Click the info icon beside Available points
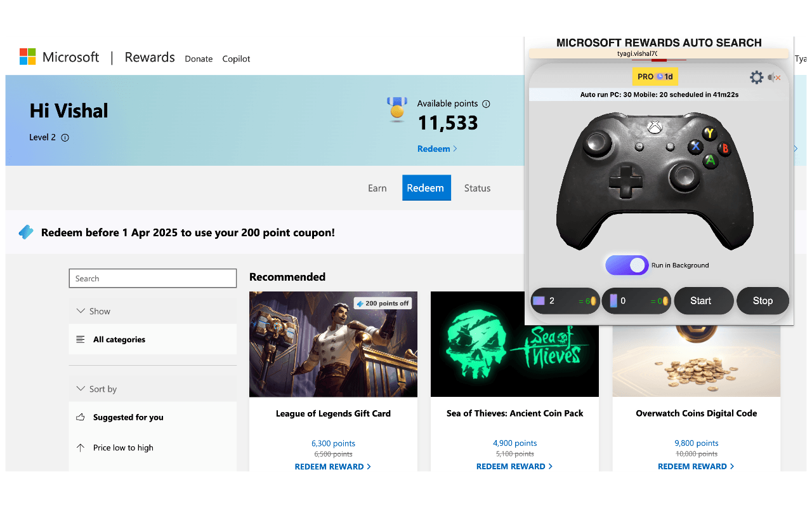This screenshot has height=508, width=812. (486, 104)
